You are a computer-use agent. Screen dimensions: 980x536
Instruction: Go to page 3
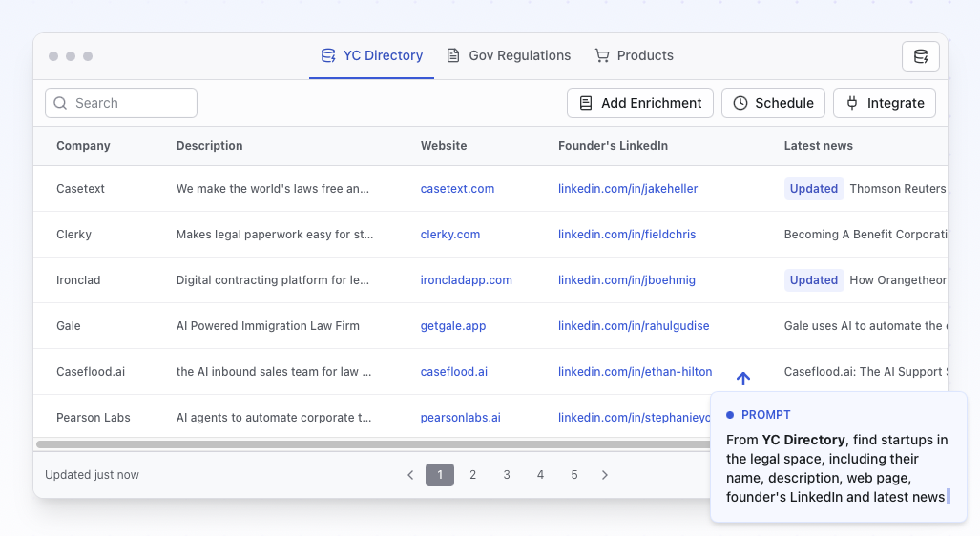(x=507, y=475)
